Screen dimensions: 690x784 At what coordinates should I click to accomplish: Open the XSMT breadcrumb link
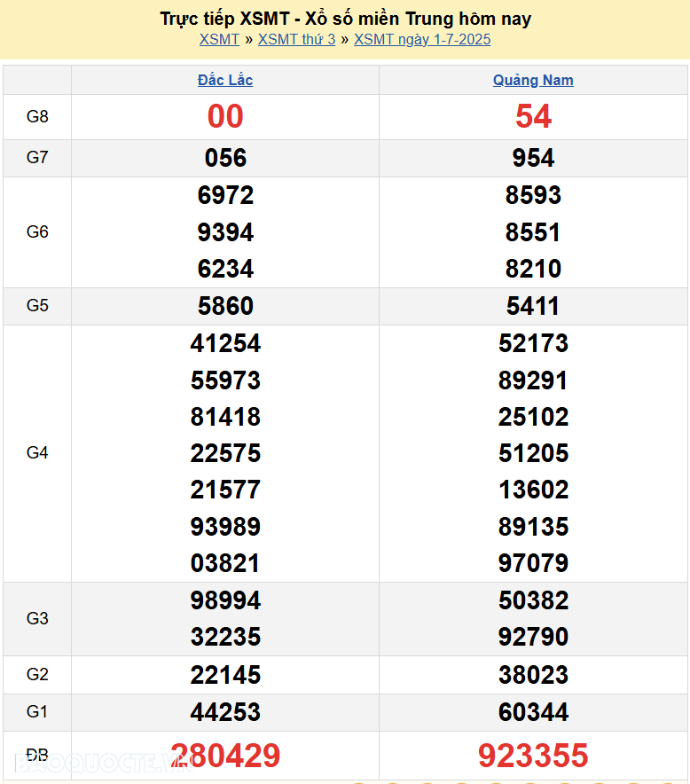219,40
